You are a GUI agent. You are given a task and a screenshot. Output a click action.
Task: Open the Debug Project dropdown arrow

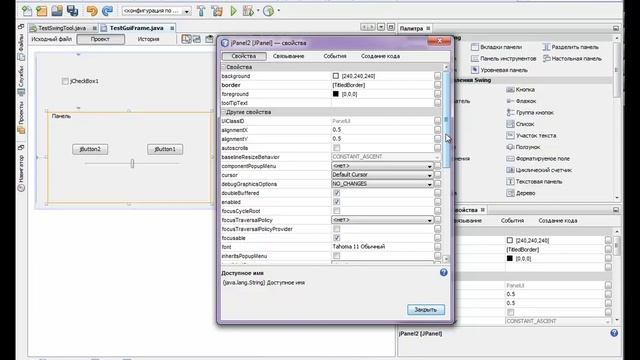(258, 11)
